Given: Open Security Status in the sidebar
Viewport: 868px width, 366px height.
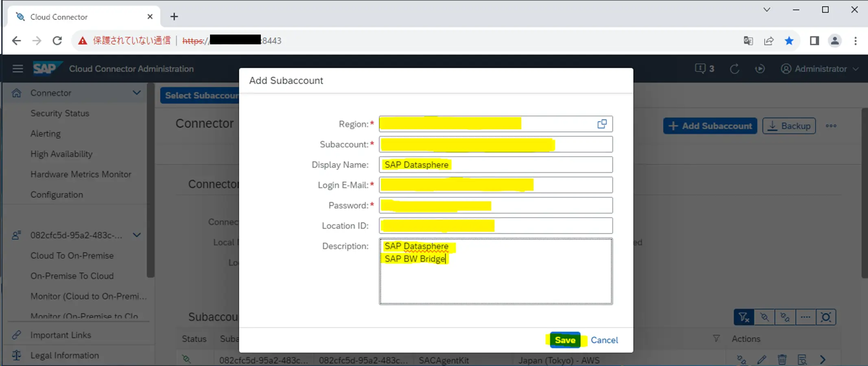Looking at the screenshot, I should click(x=60, y=113).
